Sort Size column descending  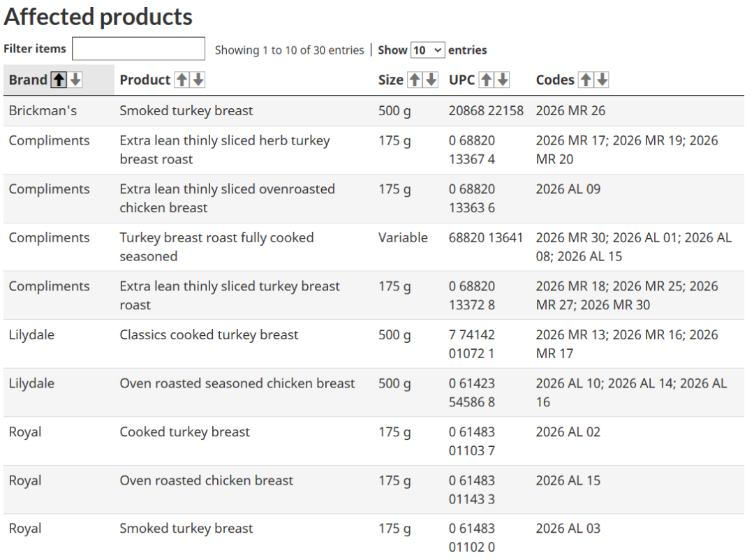tap(431, 80)
